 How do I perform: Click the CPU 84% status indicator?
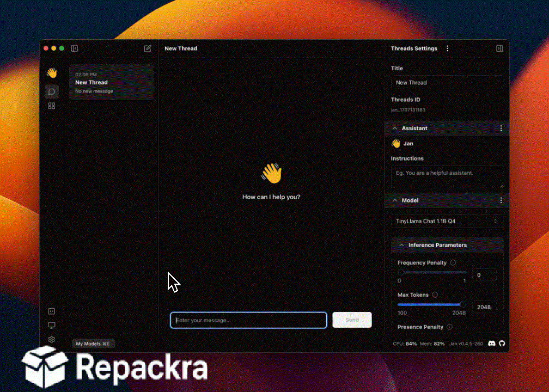pos(405,344)
